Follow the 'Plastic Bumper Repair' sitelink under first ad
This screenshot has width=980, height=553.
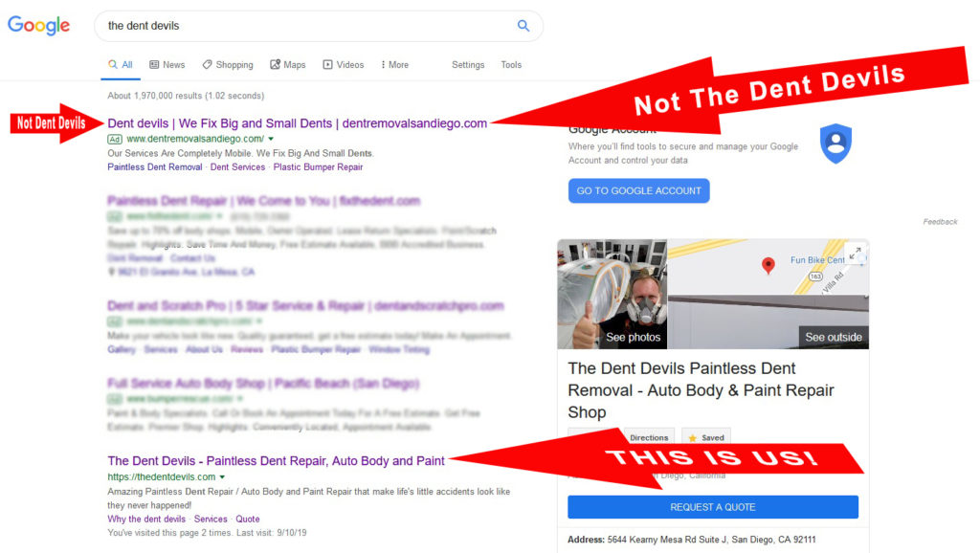click(x=318, y=166)
